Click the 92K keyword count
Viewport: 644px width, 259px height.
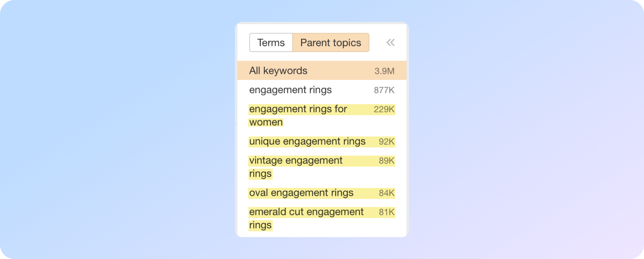coord(386,142)
